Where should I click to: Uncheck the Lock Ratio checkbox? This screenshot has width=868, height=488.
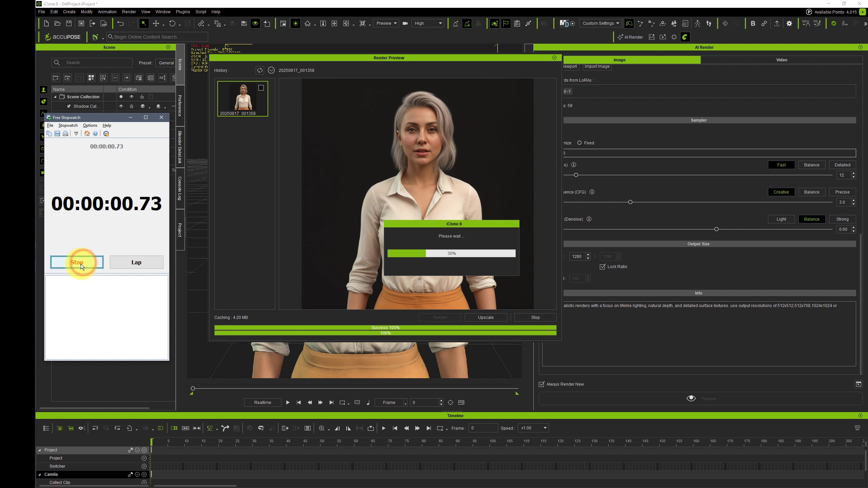coord(603,267)
